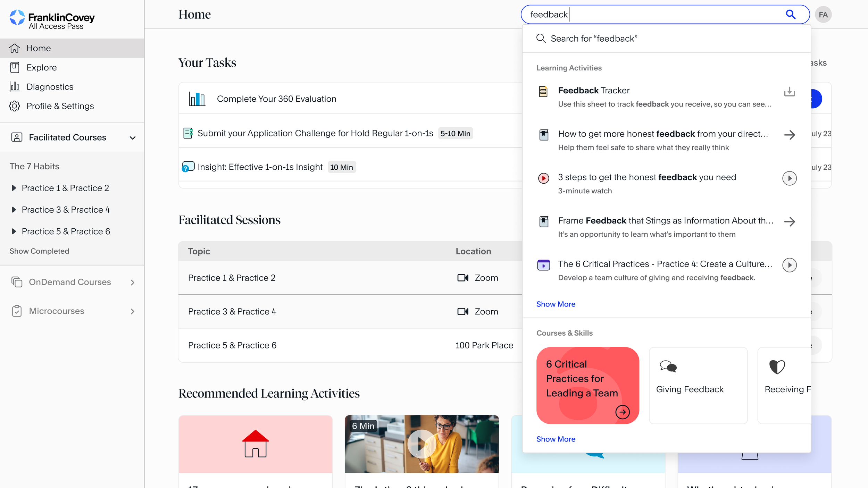Click the chat bubbles icon on Giving Feedback
868x488 pixels.
click(668, 367)
